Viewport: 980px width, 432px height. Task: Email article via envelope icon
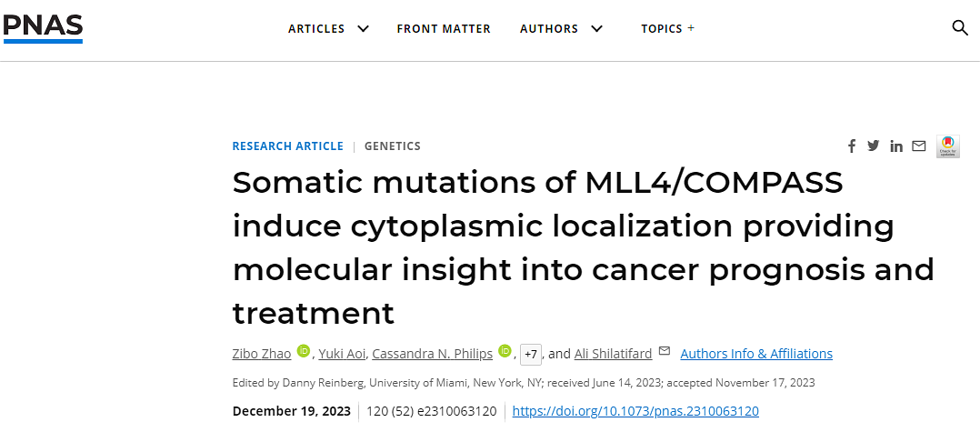[x=919, y=146]
